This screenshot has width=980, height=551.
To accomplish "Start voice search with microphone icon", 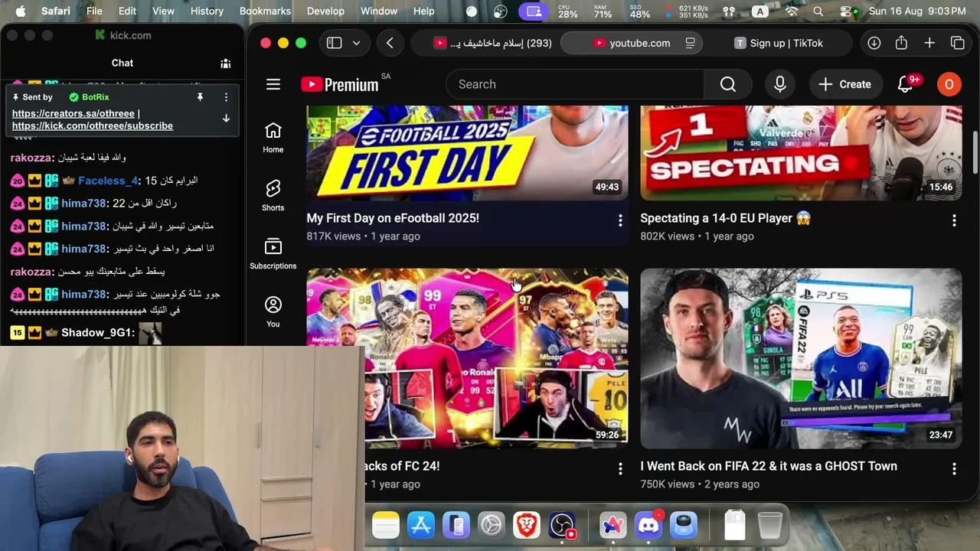I will click(x=780, y=84).
